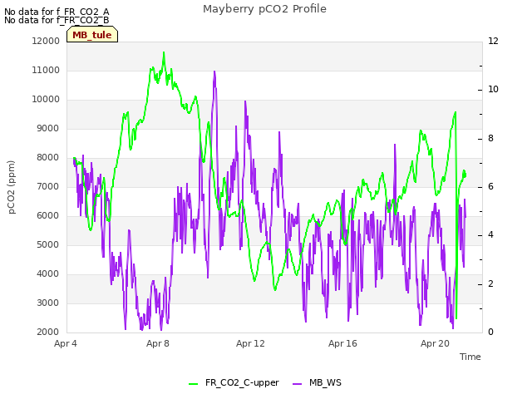Click the 10000 left axis value
The width and height of the screenshot is (532, 399).
pyautogui.click(x=46, y=100)
